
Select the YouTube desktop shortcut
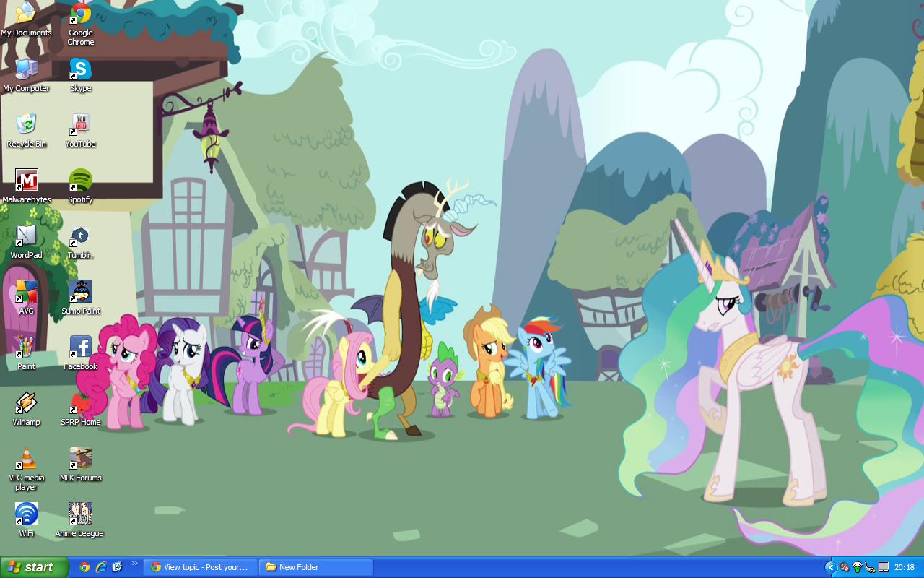pos(80,125)
